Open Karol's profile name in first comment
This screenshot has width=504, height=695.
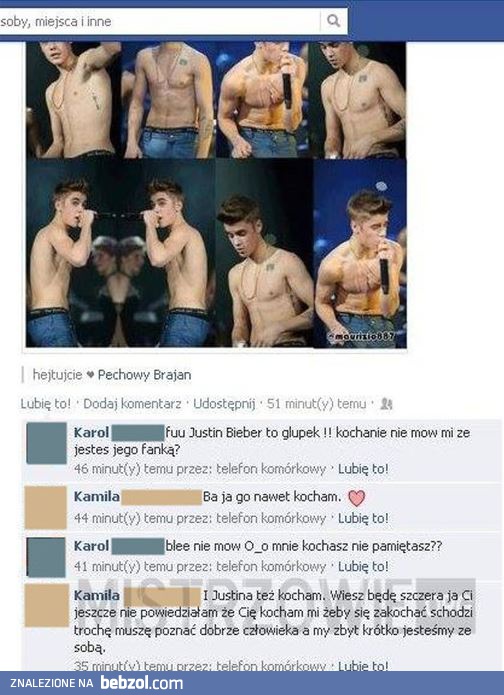click(91, 432)
